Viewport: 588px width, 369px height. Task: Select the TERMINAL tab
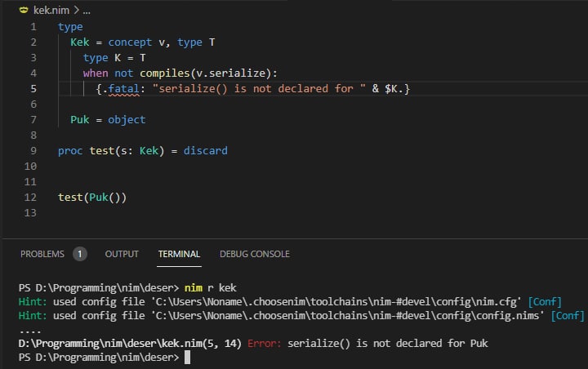pos(179,254)
